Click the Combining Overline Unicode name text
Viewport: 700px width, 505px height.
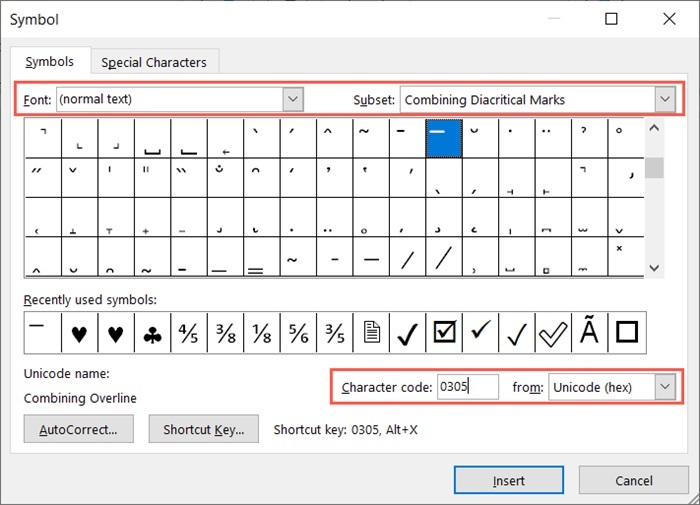[80, 398]
